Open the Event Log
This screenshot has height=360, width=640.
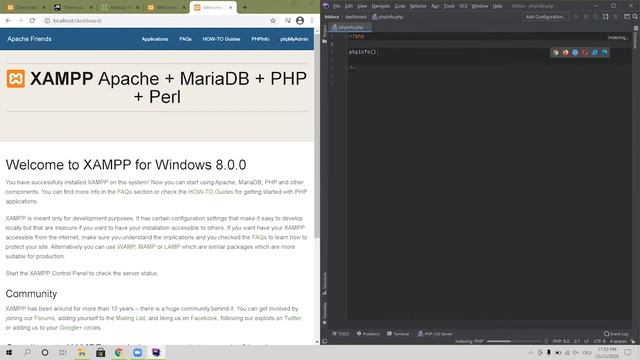coord(616,334)
